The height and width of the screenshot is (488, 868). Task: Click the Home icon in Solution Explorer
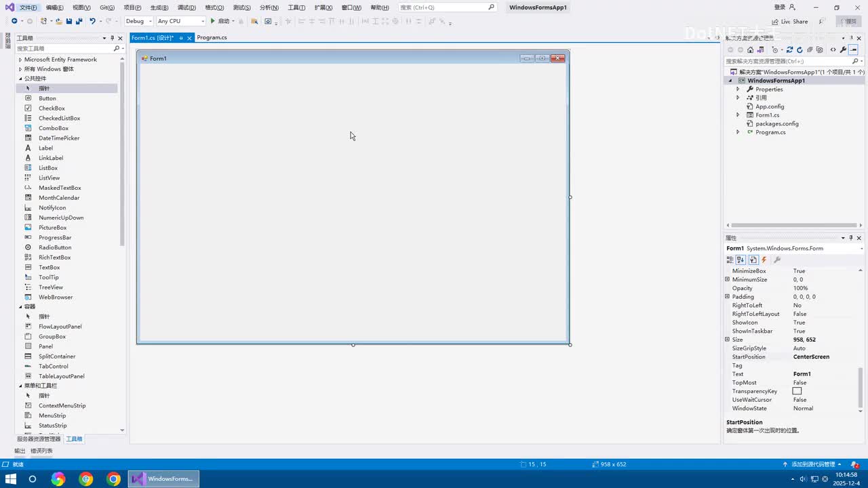coord(750,49)
